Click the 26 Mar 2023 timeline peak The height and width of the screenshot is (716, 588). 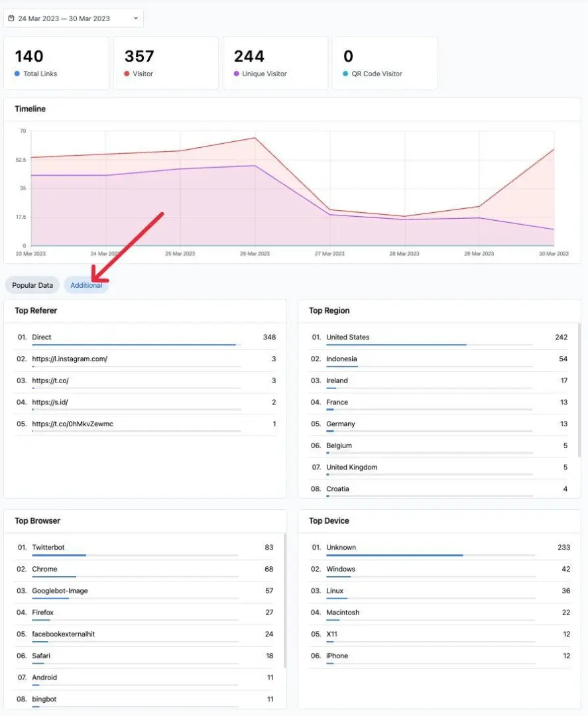[x=255, y=138]
